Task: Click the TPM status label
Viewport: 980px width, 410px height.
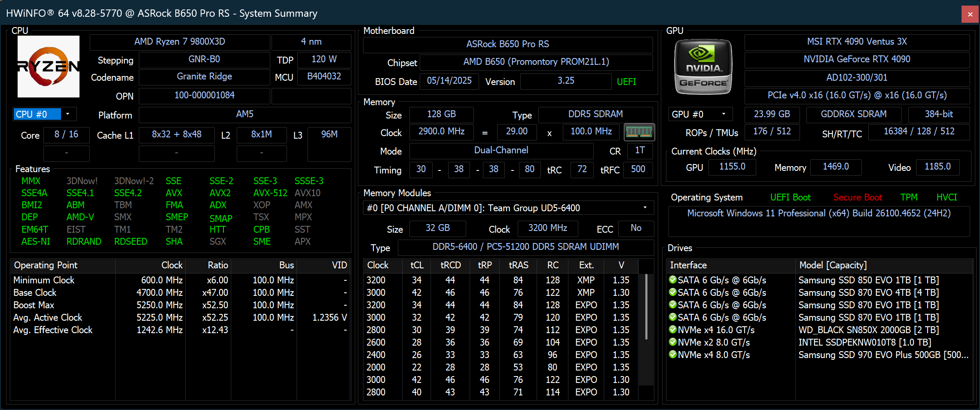Action: (909, 197)
